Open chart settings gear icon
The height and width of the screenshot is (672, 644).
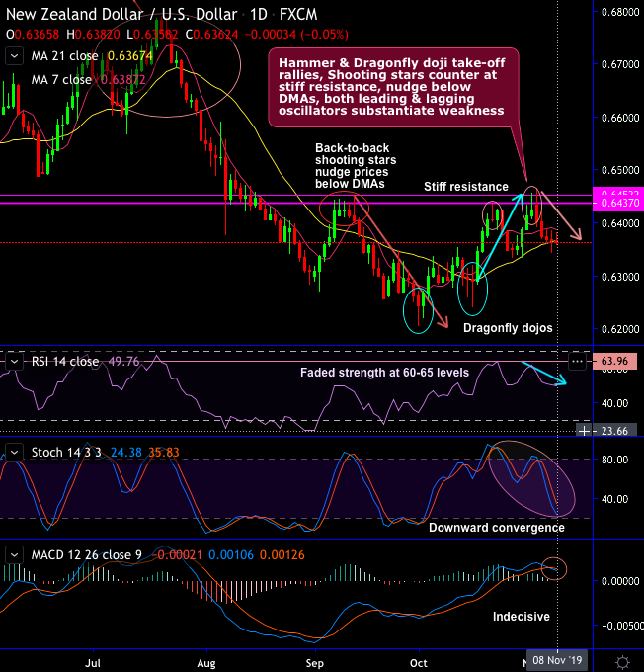[622, 662]
